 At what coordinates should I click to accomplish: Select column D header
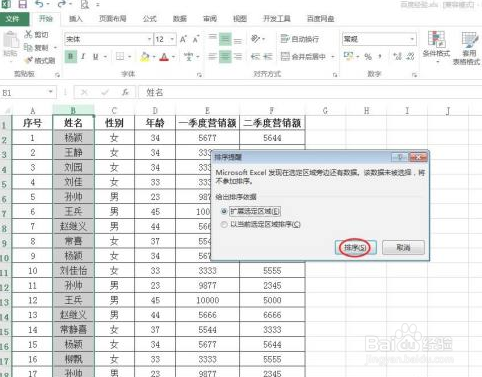[155, 110]
